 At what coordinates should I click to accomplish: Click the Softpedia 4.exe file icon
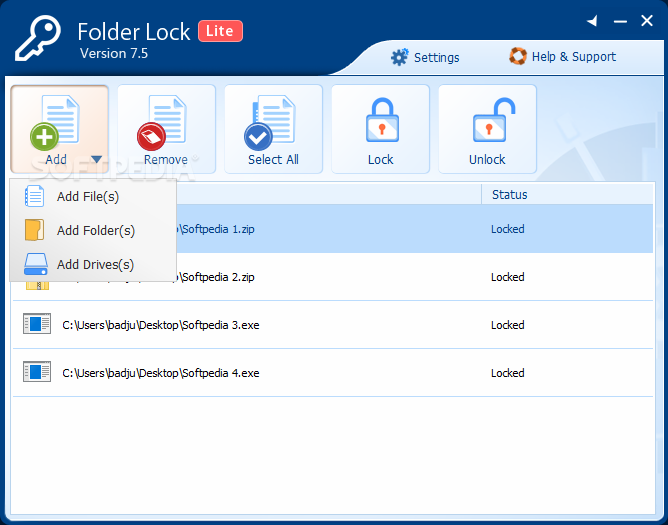(37, 372)
